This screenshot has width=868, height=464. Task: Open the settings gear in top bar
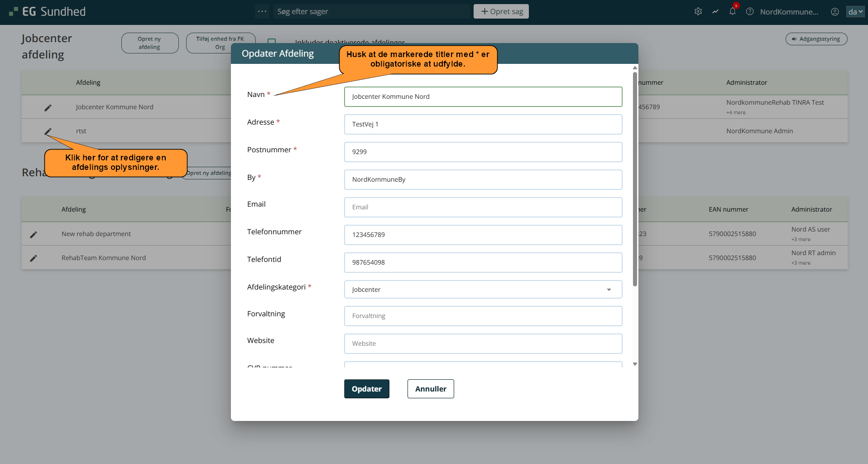point(698,12)
